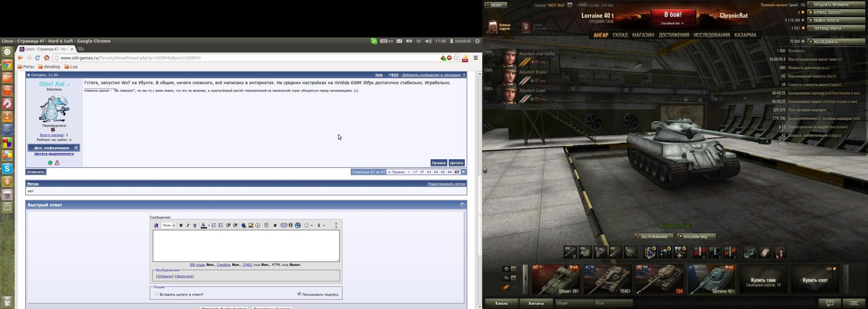Click 'Загрузка' images link
The height and width of the screenshot is (309, 868).
(x=184, y=276)
